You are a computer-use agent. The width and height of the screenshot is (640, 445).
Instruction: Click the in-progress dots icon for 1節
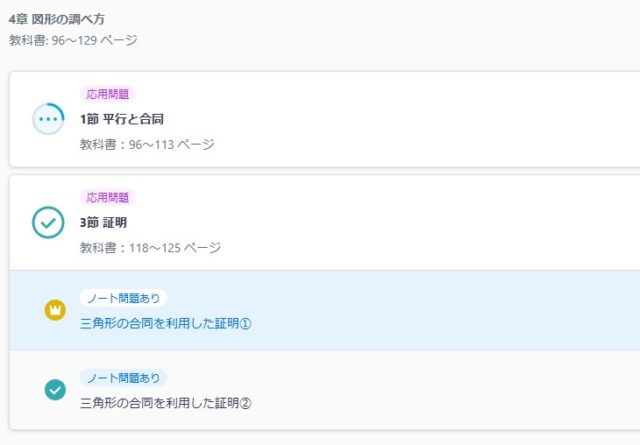pos(48,119)
